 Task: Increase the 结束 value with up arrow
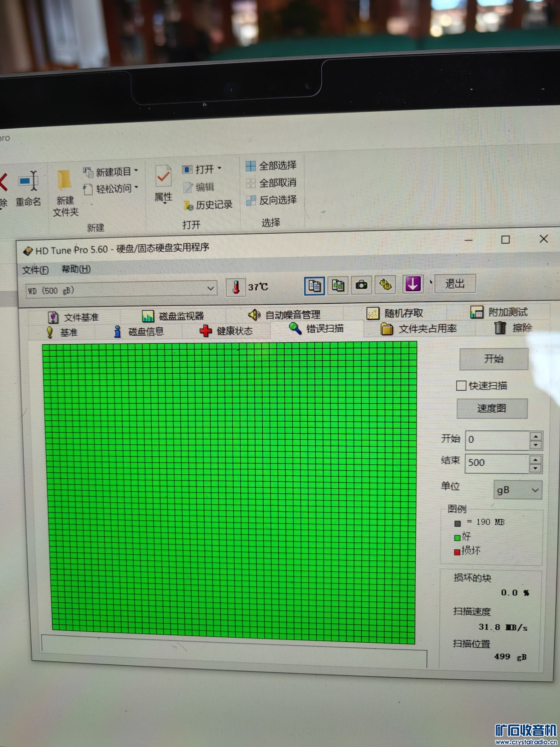(x=535, y=460)
